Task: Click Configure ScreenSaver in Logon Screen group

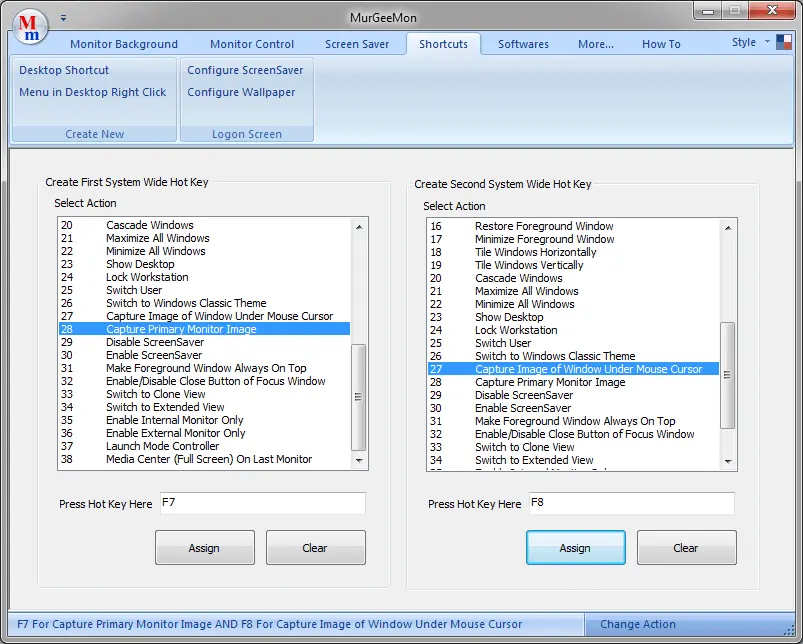Action: coord(245,70)
